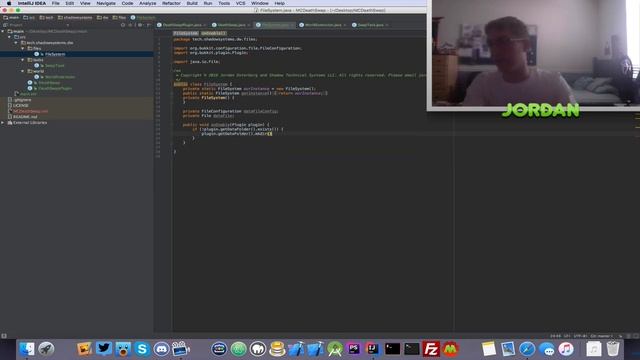Hide the Project tool window

tap(148, 25)
